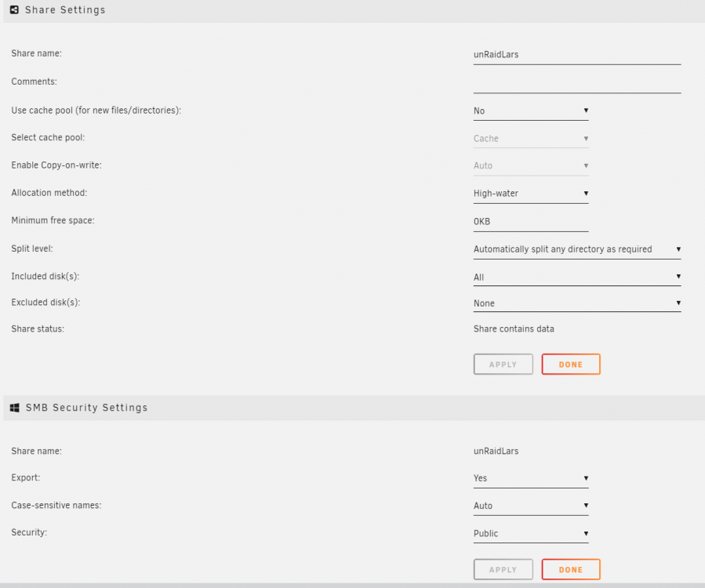Click APPLY in SMB Security Settings

pos(503,569)
